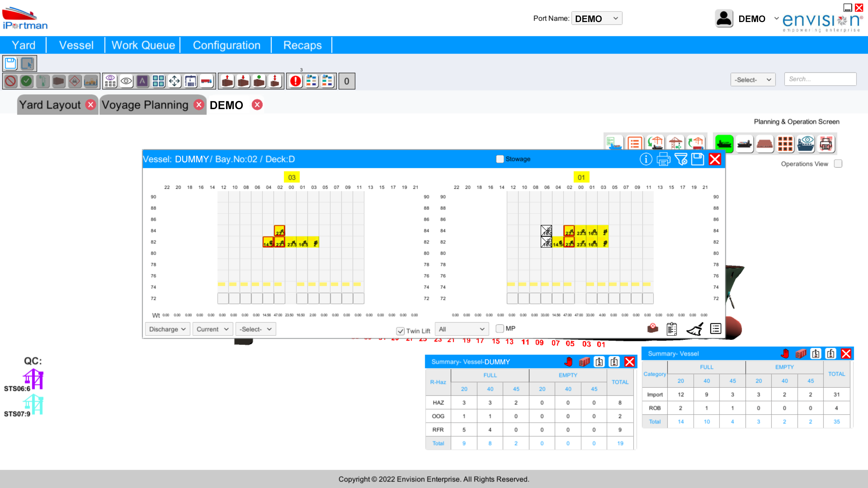Click the broom clear icon in bay panel
The width and height of the screenshot is (868, 488).
click(694, 329)
